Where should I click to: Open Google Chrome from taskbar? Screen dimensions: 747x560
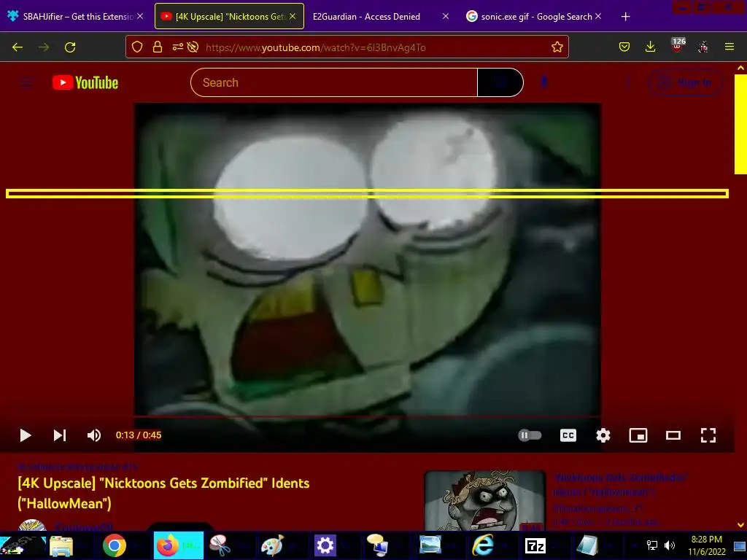click(115, 545)
